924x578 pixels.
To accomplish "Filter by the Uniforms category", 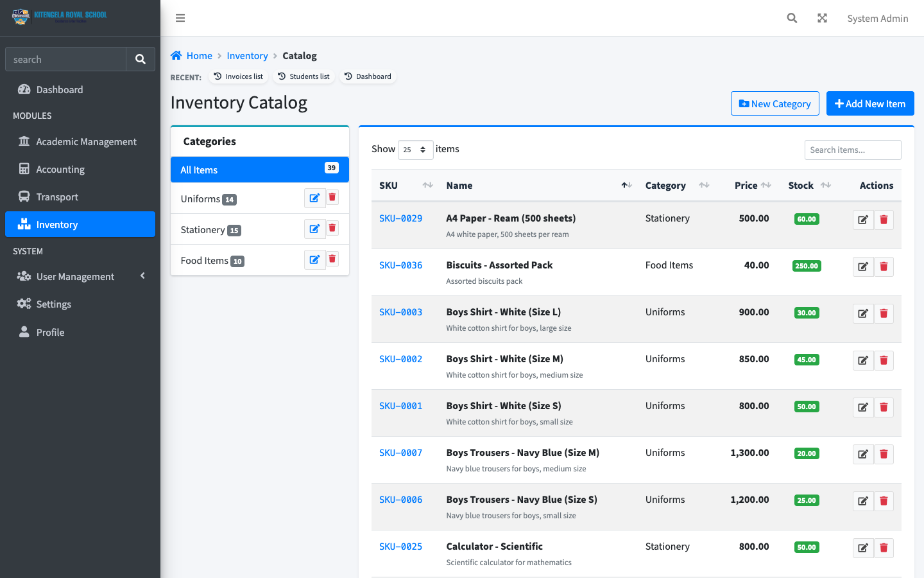I will (209, 199).
